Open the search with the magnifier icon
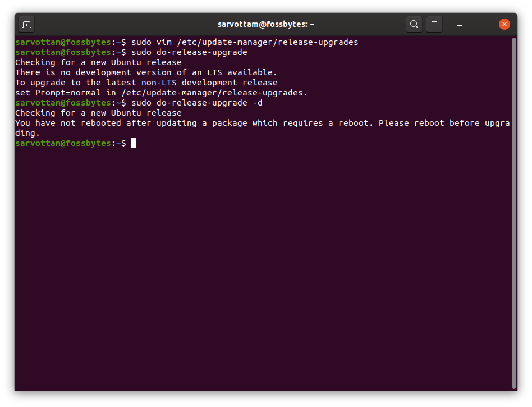532x407 pixels. [x=414, y=24]
